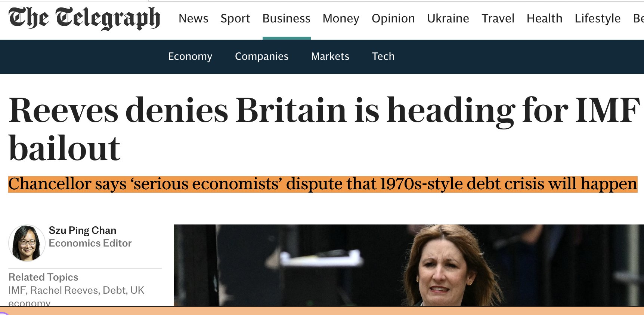Go to the Travel section
The width and height of the screenshot is (644, 315).
(498, 18)
